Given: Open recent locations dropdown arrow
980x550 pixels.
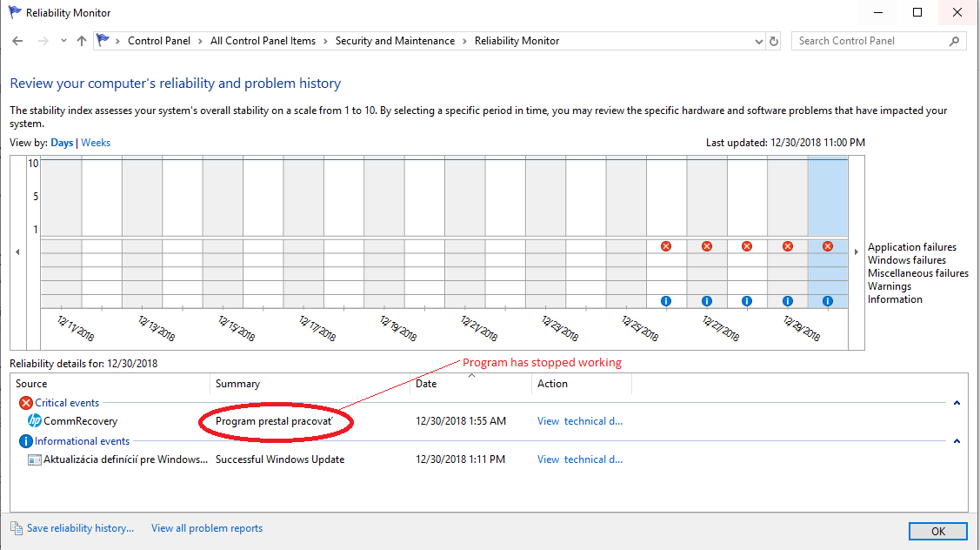Looking at the screenshot, I should tap(63, 41).
